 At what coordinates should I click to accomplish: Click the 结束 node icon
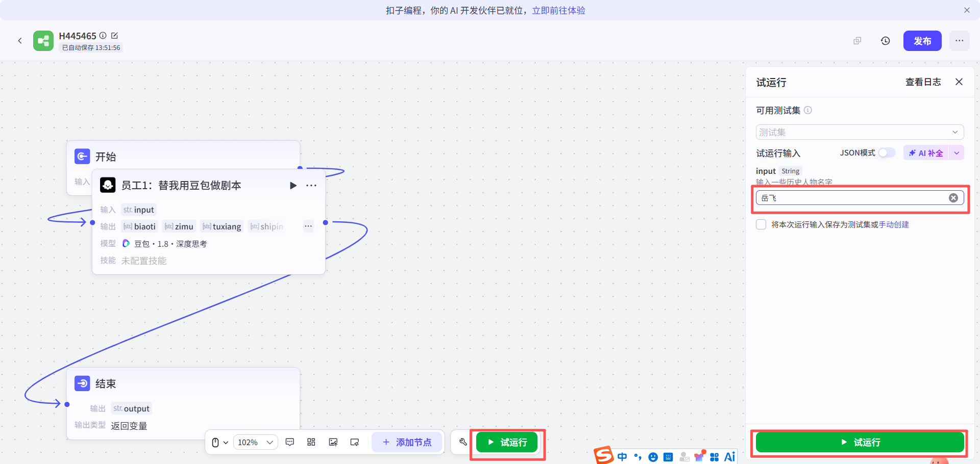[82, 383]
